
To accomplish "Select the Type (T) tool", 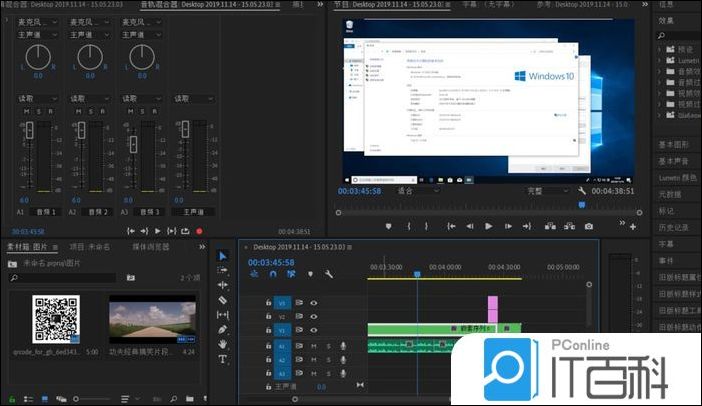I will tap(223, 359).
